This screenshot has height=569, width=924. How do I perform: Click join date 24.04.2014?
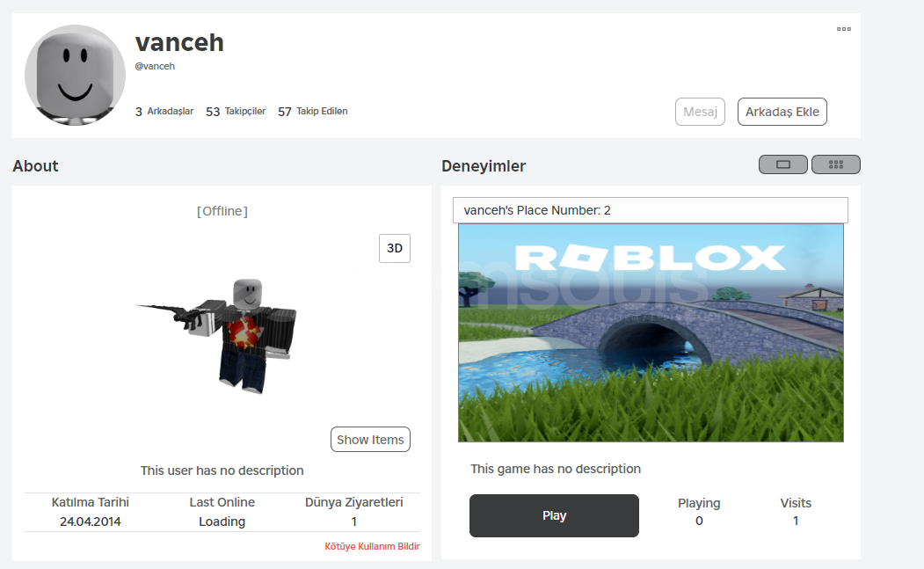click(x=91, y=522)
